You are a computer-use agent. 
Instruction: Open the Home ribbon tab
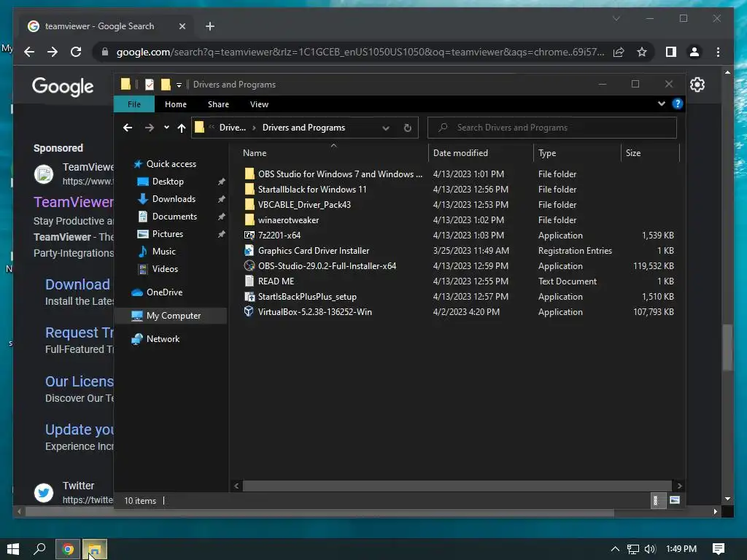[x=175, y=104]
